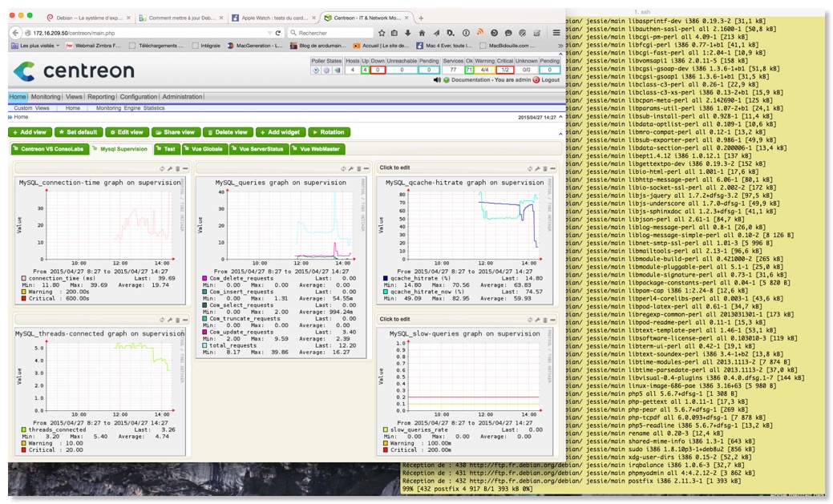Viewport: 833px width, 504px height.
Task: Open the 'Les plus visités' bookmark dropdown
Action: tap(36, 46)
